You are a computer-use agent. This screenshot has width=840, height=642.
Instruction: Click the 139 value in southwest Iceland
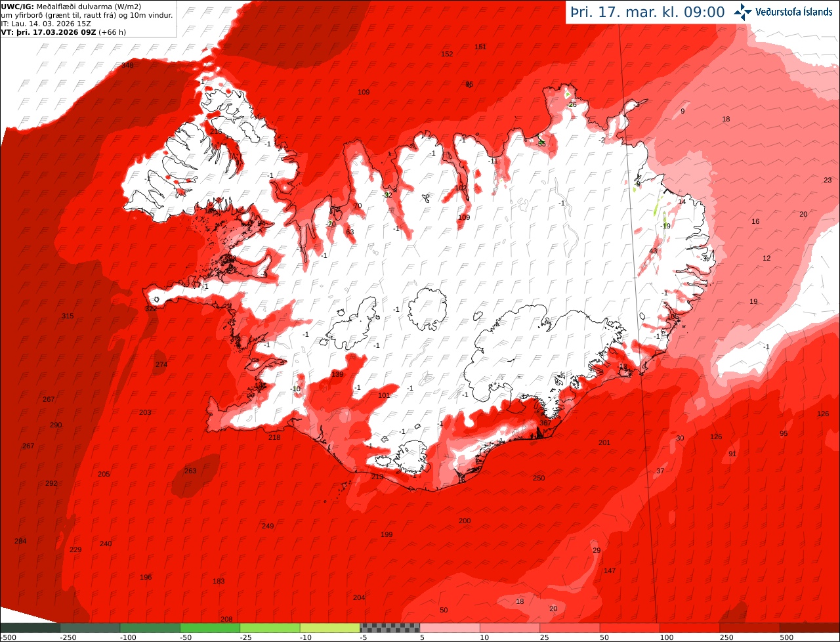coord(337,374)
